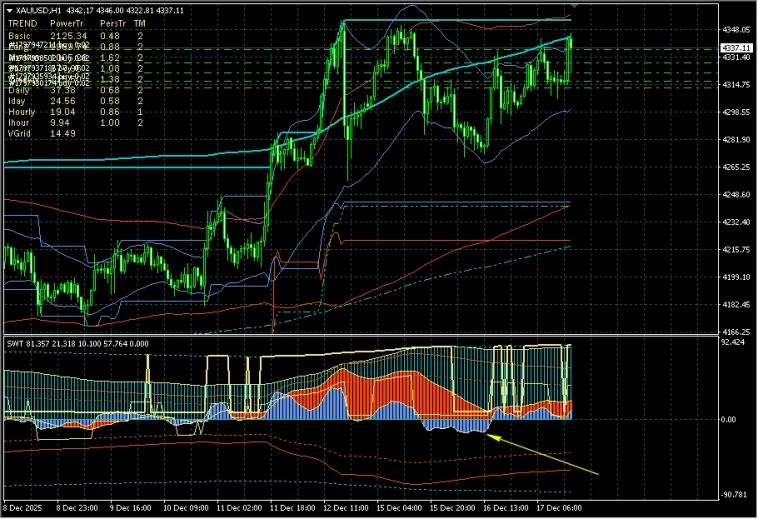Click the 92.424 value on the indicator scale
Viewport: 758px width, 519px height.
click(735, 343)
